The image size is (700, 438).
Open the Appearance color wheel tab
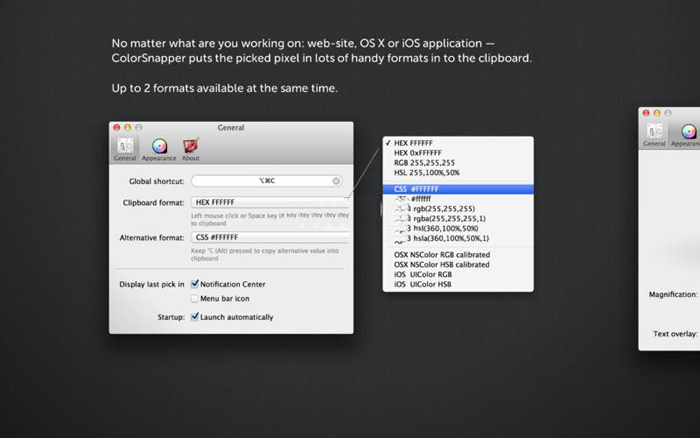[158, 147]
